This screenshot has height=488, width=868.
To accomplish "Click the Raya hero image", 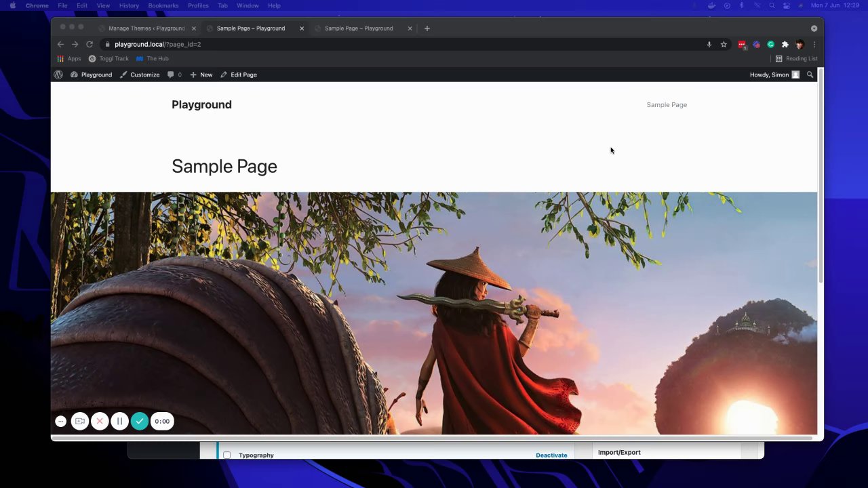I will 434,313.
